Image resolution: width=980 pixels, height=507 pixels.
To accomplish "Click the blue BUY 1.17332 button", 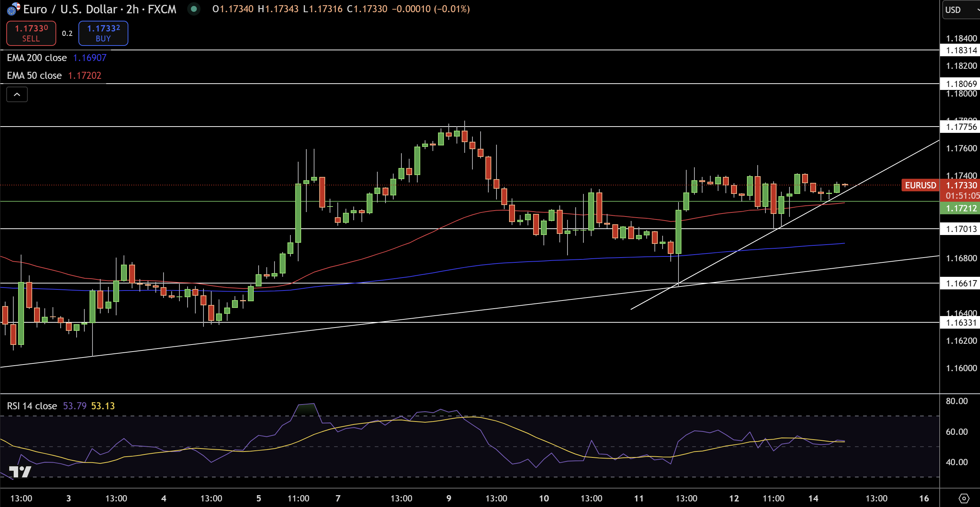I will (x=103, y=33).
